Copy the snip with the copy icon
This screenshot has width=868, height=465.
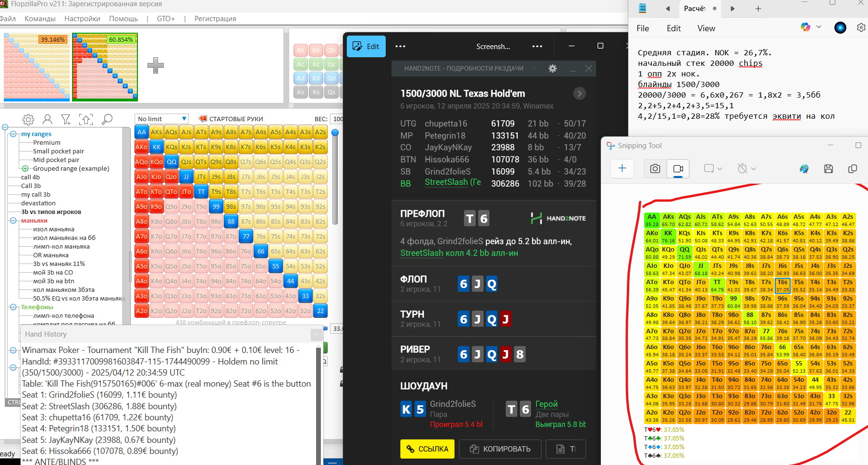click(x=853, y=168)
